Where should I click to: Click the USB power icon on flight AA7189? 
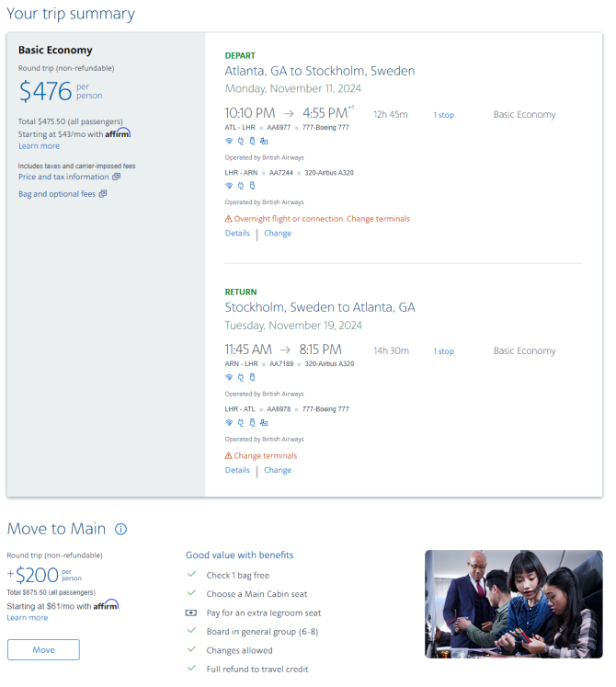tap(252, 377)
